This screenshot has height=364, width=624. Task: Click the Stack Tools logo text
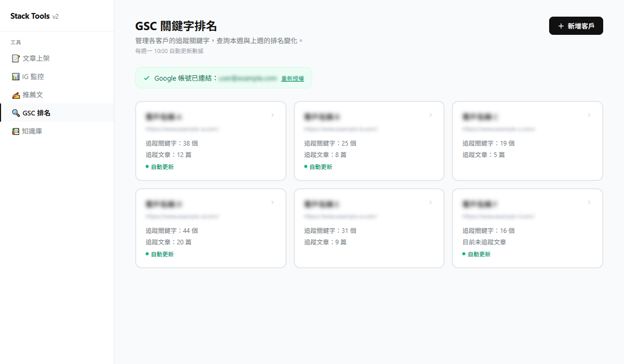click(x=30, y=16)
